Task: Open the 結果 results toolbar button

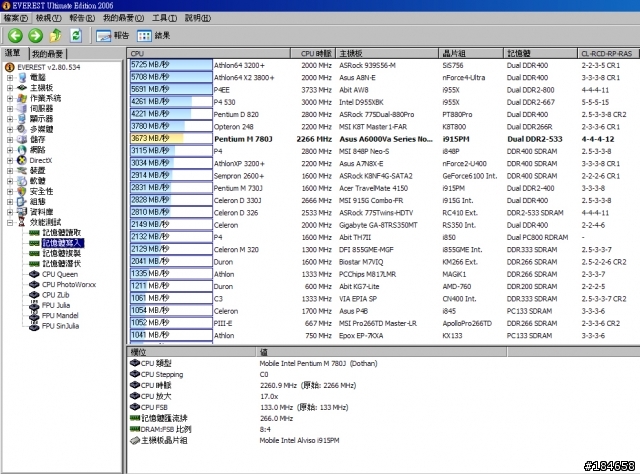Action: tap(153, 36)
